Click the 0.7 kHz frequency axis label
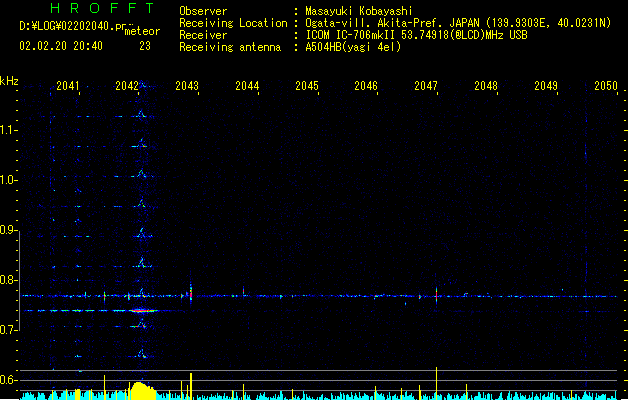 8,330
